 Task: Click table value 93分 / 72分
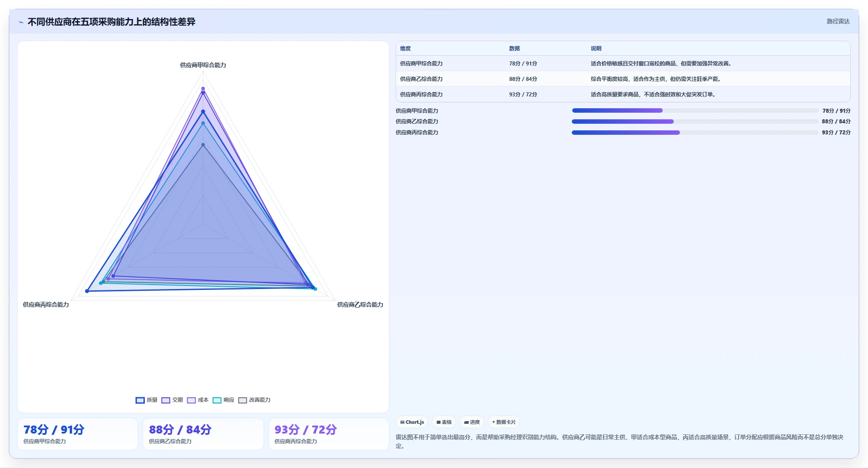click(x=523, y=95)
